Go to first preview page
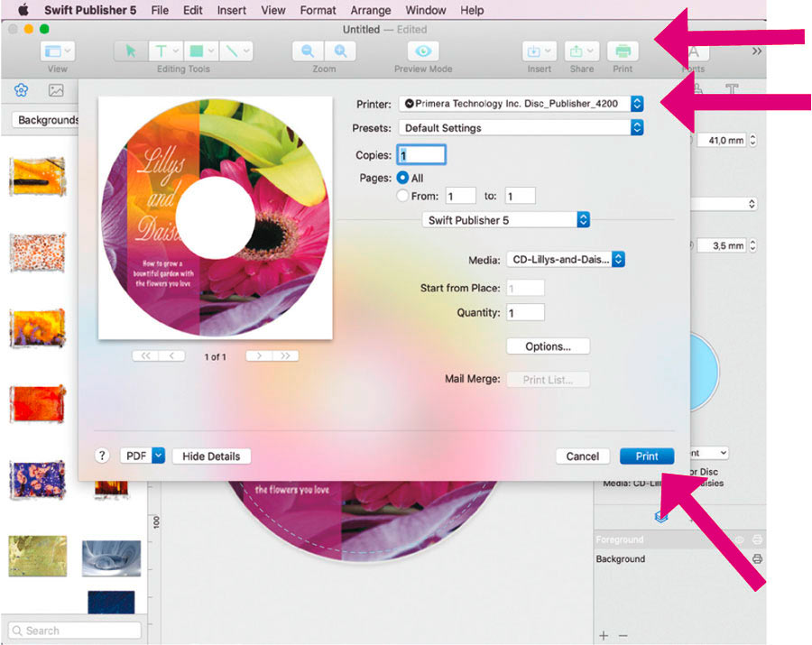 pyautogui.click(x=145, y=355)
